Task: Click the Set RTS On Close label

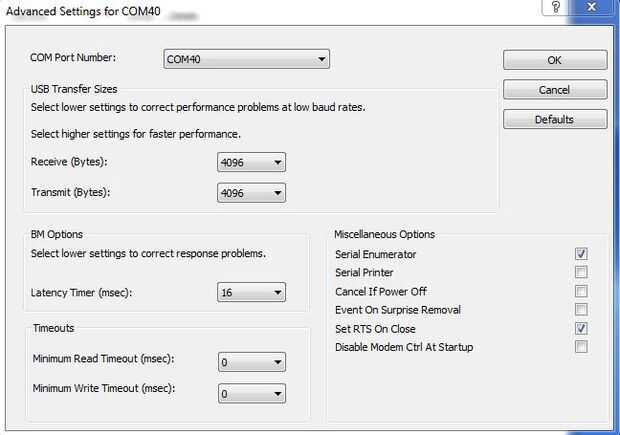Action: [375, 328]
